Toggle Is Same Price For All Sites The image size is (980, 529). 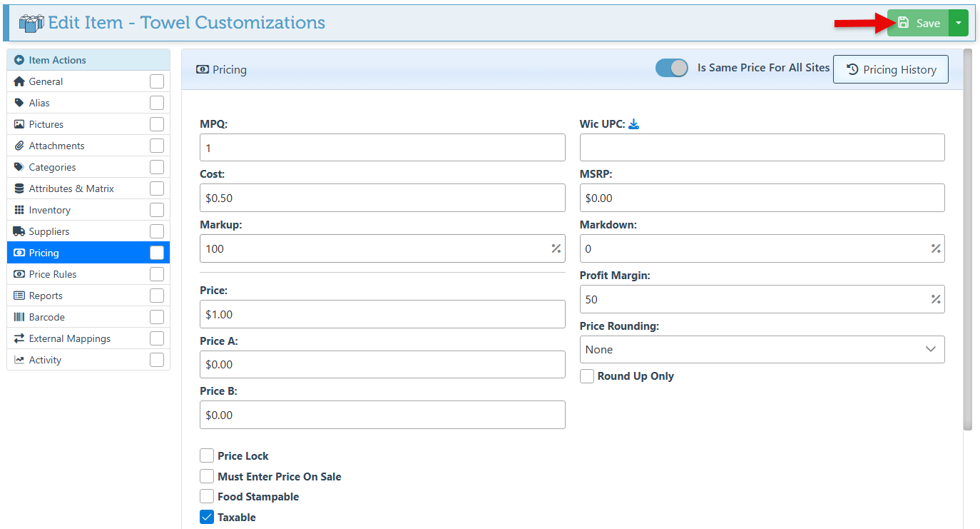pos(671,68)
